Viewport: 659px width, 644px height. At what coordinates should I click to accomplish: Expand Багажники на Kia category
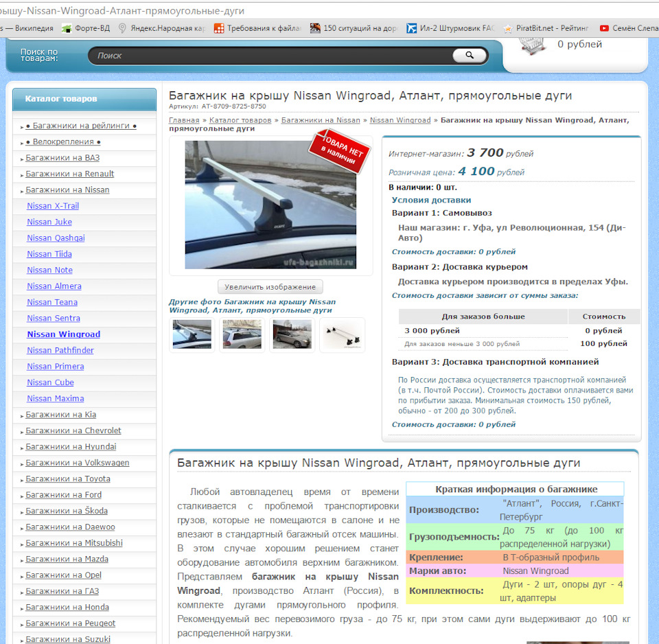tap(61, 415)
